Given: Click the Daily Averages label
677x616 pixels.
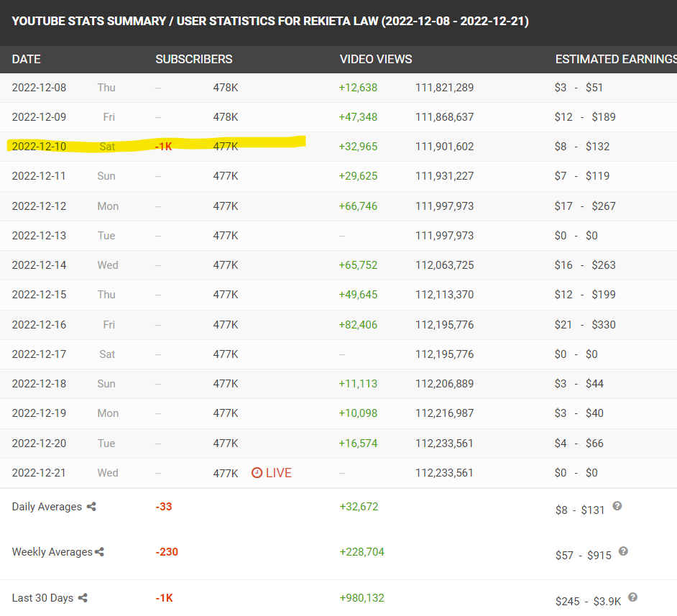Looking at the screenshot, I should coord(47,506).
